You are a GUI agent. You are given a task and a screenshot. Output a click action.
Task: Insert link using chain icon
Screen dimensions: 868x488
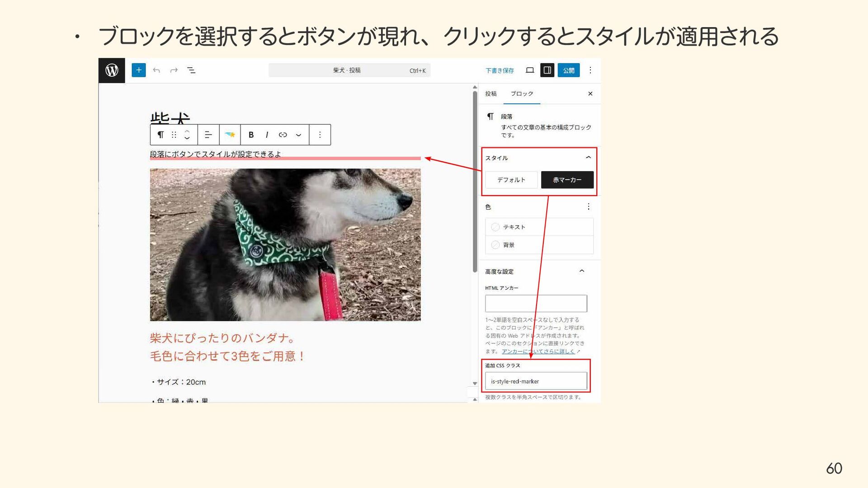coord(283,135)
